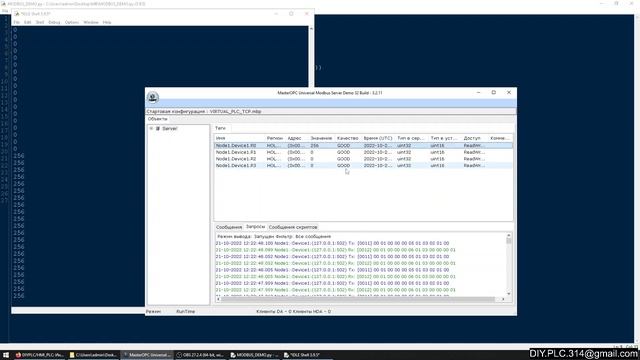Open the Объекты tab
This screenshot has height=360, width=640.
(x=158, y=119)
